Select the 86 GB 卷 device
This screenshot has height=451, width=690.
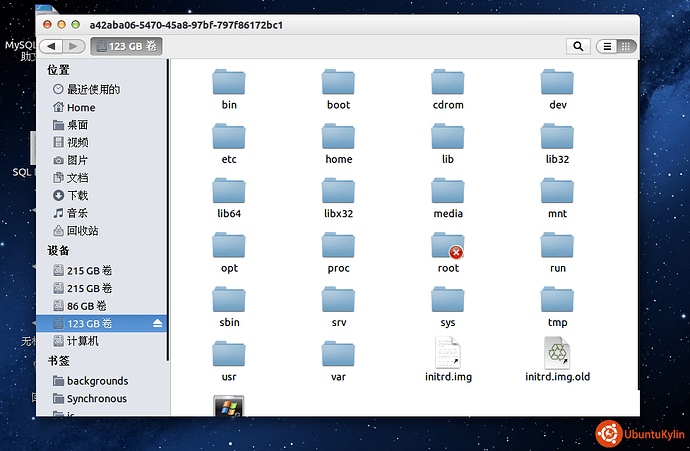[86, 305]
